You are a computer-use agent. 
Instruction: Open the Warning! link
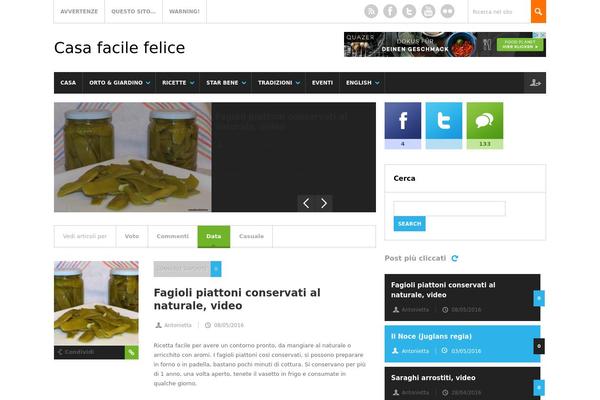pyautogui.click(x=184, y=11)
